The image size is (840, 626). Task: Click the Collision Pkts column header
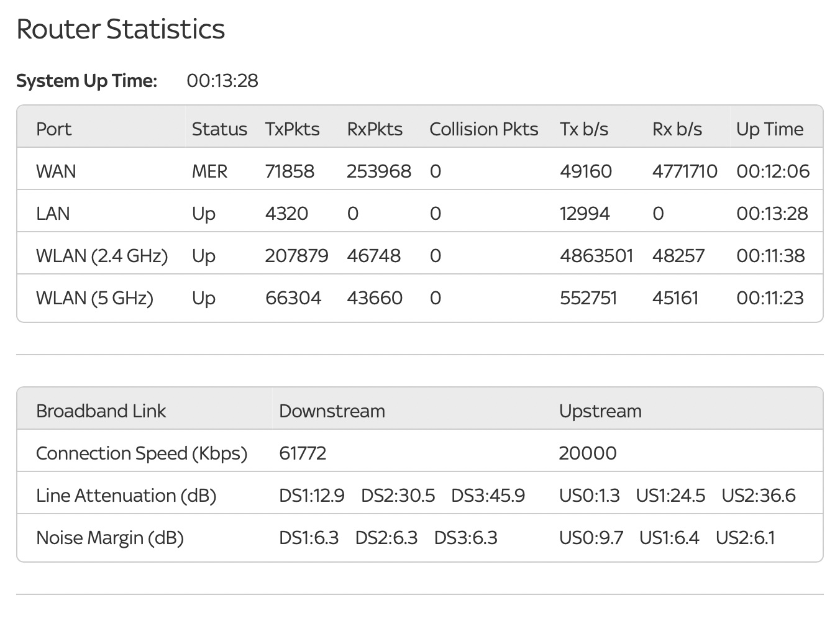[x=484, y=129]
